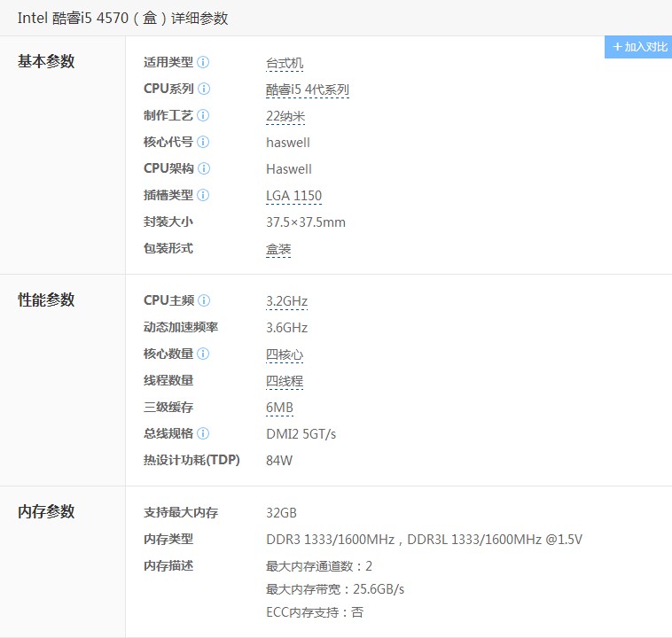Click the 37.5×37.5mm package size value
This screenshot has height=638, width=672.
coord(306,222)
